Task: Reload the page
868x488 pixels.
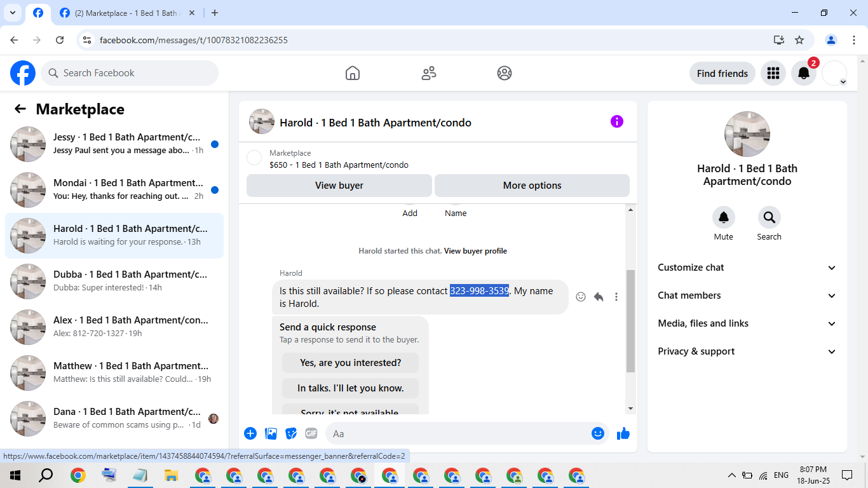Action: tap(60, 40)
